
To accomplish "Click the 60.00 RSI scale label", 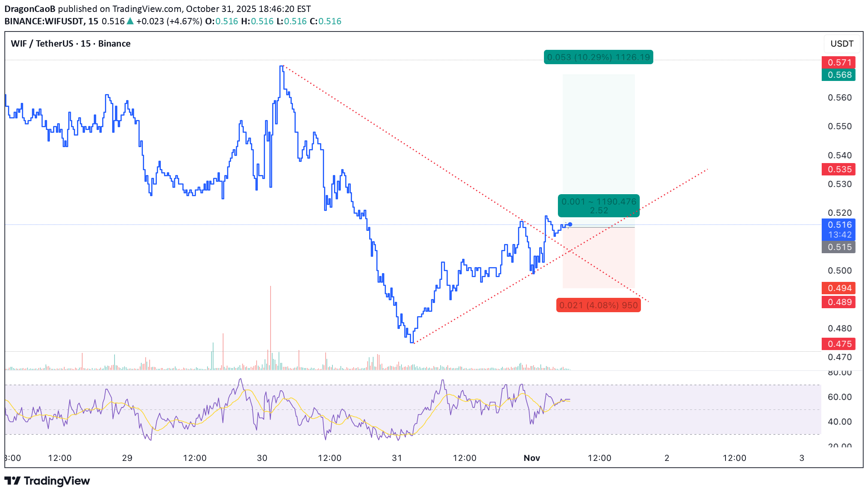I will point(840,397).
